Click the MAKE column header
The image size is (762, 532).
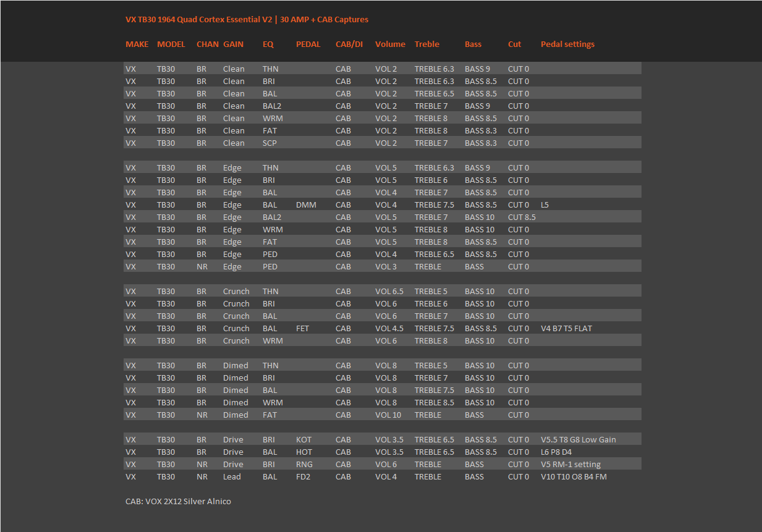pos(137,44)
